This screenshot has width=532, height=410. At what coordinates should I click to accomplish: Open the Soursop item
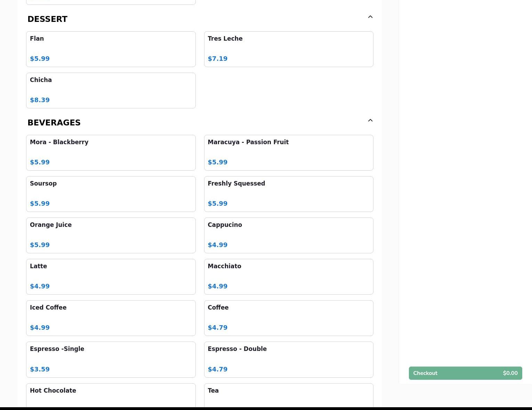click(111, 194)
